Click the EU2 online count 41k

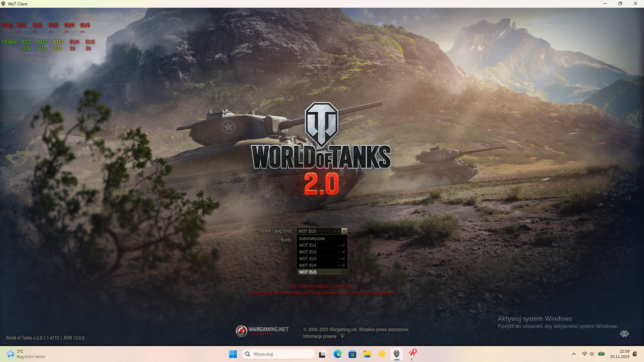point(42,48)
